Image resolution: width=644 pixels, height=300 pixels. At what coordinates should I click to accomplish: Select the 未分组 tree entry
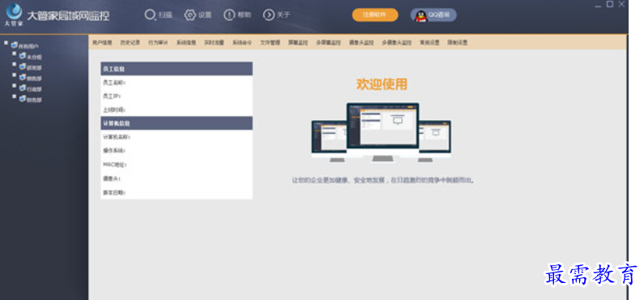click(34, 57)
